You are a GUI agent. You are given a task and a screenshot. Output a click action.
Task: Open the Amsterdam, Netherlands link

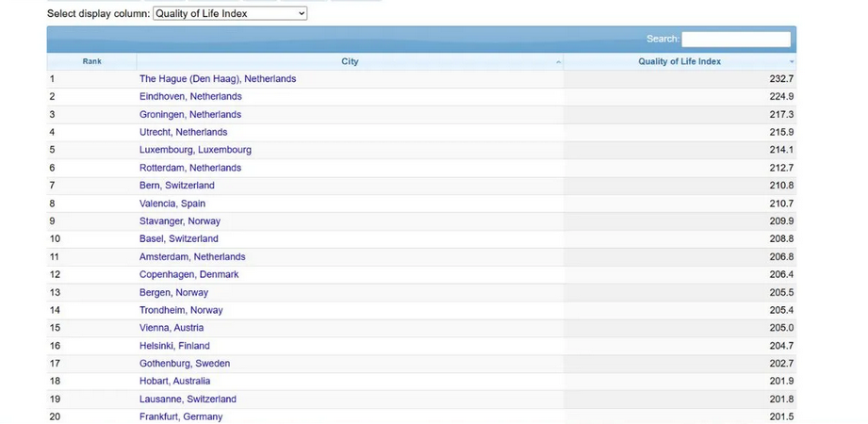[192, 256]
